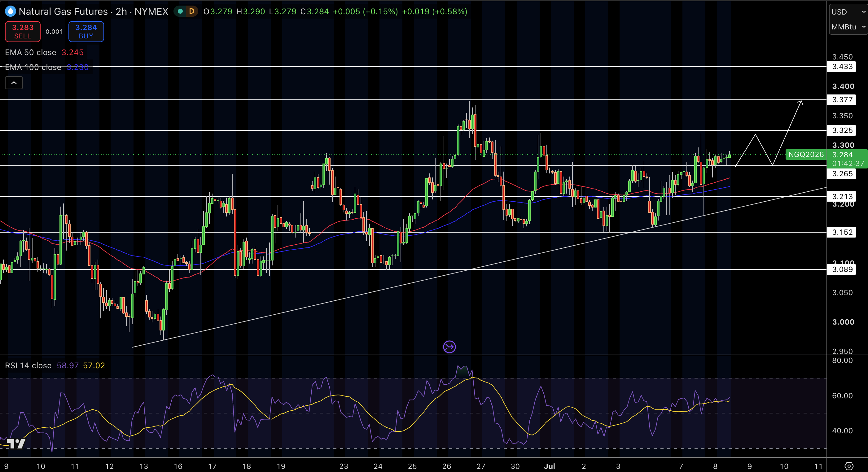Click the NYMEX exchange label

[x=151, y=11]
